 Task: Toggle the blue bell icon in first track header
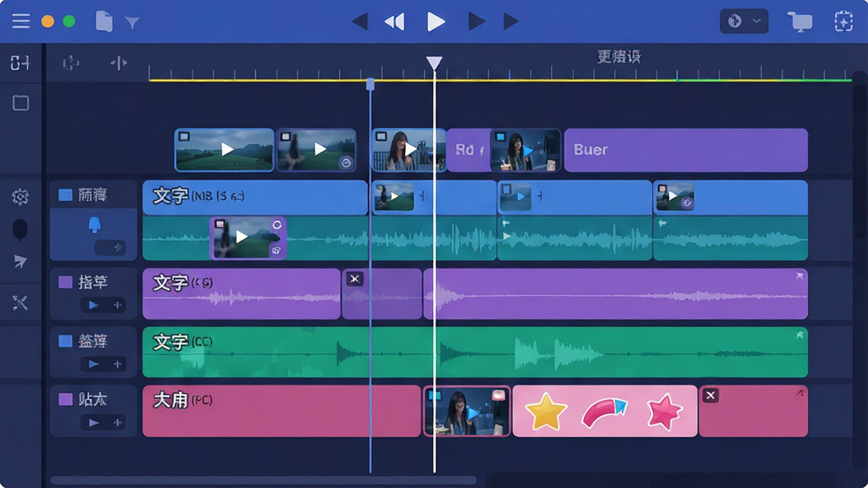pyautogui.click(x=95, y=225)
